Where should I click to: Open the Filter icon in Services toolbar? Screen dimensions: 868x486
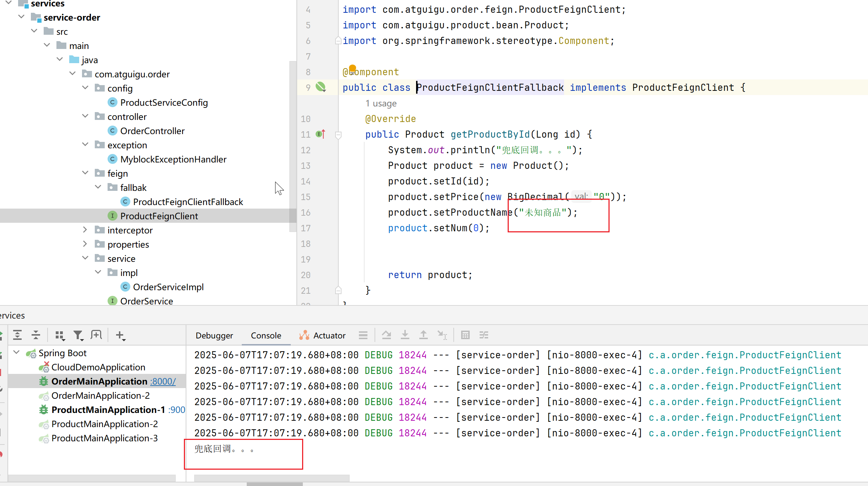point(78,335)
